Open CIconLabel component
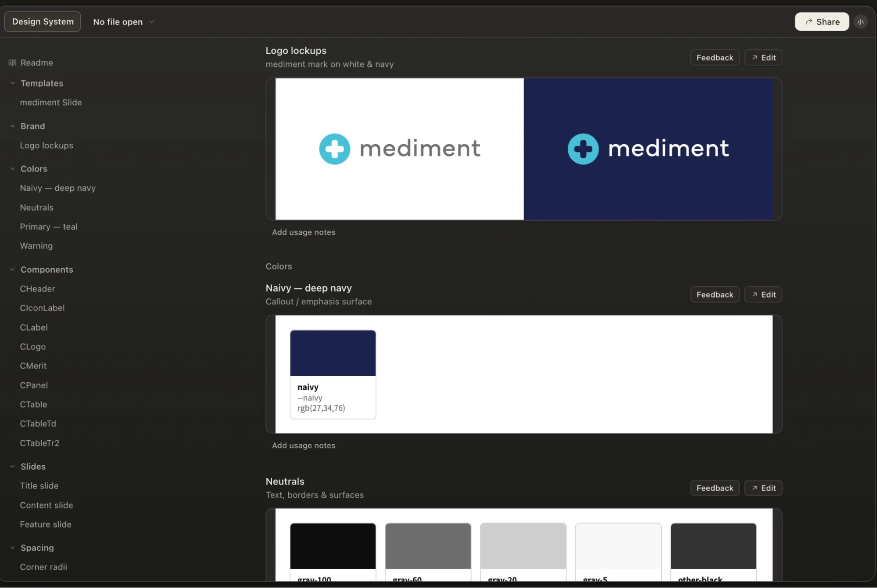This screenshot has width=877, height=588. (x=42, y=308)
